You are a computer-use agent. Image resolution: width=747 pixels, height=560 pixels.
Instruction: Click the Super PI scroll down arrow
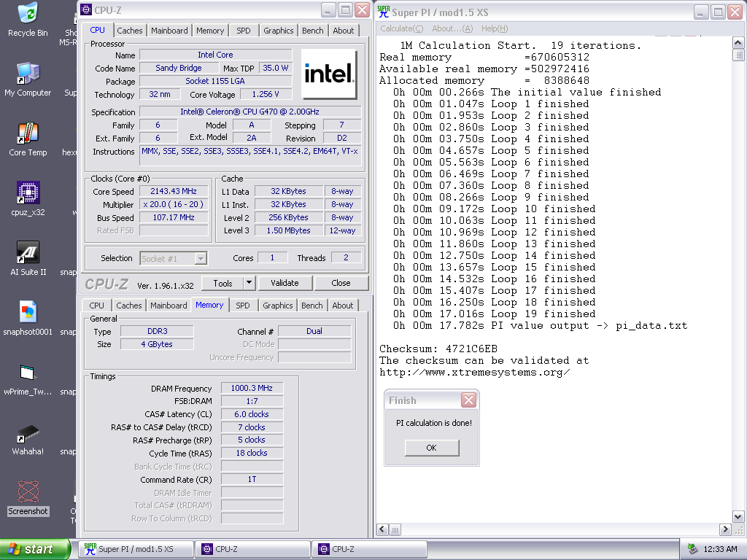738,516
